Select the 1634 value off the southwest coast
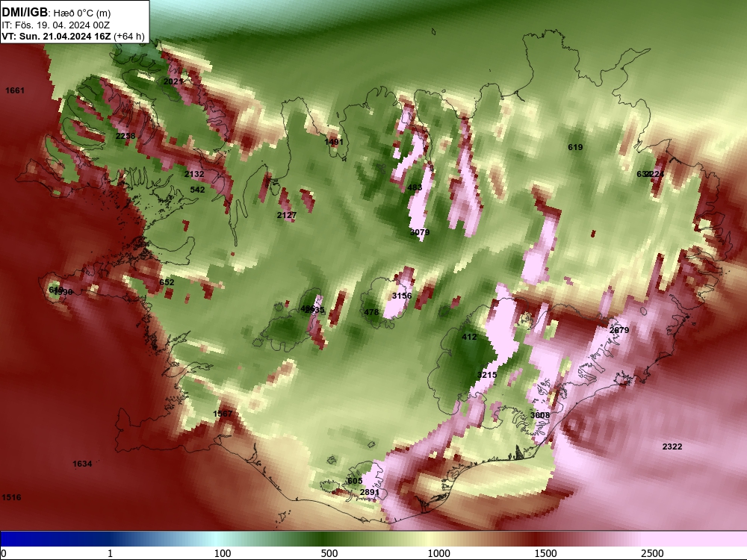Image resolution: width=747 pixels, height=560 pixels. pyautogui.click(x=82, y=464)
